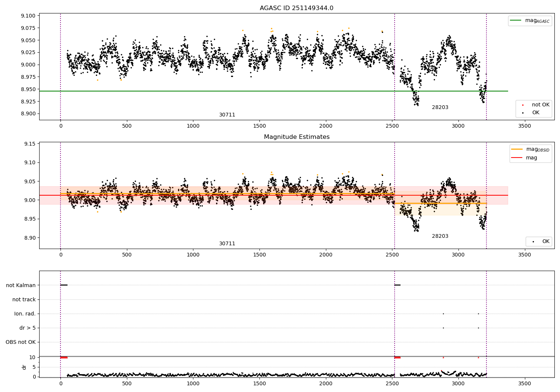The height and width of the screenshot is (392, 560).
Task: Click the mag OBSID legend label in middle plot
Action: pyautogui.click(x=538, y=149)
